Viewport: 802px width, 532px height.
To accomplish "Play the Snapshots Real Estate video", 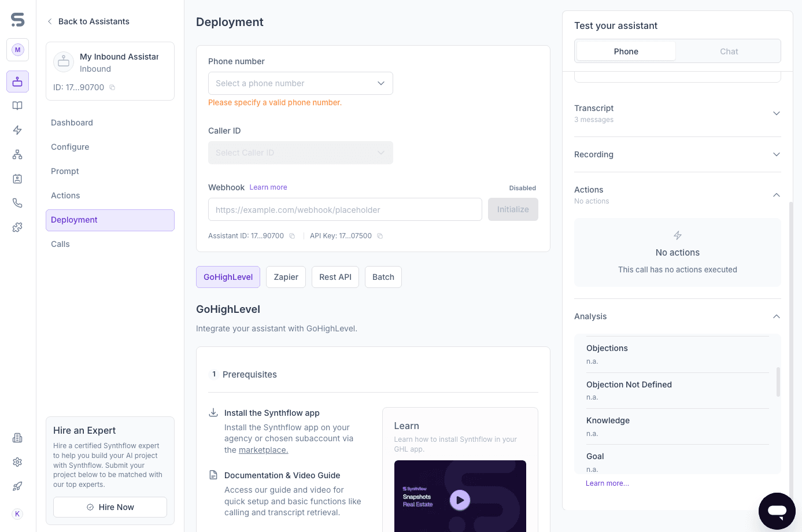I will [x=460, y=500].
